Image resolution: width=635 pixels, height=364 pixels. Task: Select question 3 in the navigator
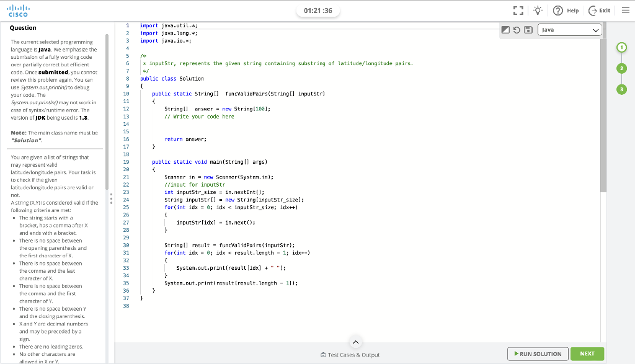click(x=622, y=89)
